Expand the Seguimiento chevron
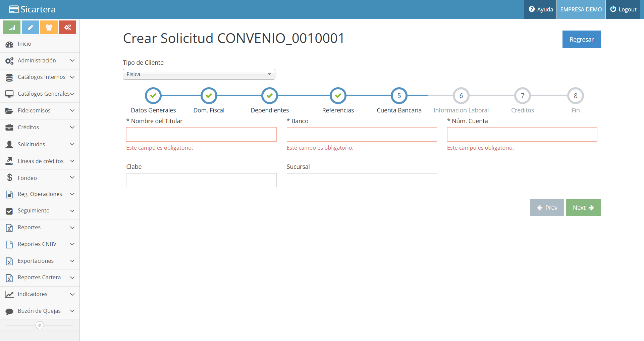Viewport: 644px width, 341px height. coord(72,211)
